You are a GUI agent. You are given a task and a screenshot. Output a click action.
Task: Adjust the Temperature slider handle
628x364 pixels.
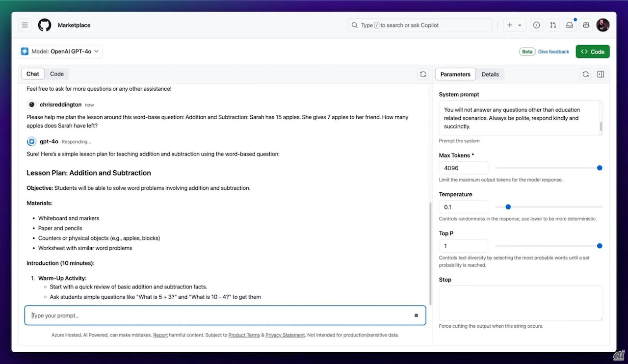[x=508, y=207]
